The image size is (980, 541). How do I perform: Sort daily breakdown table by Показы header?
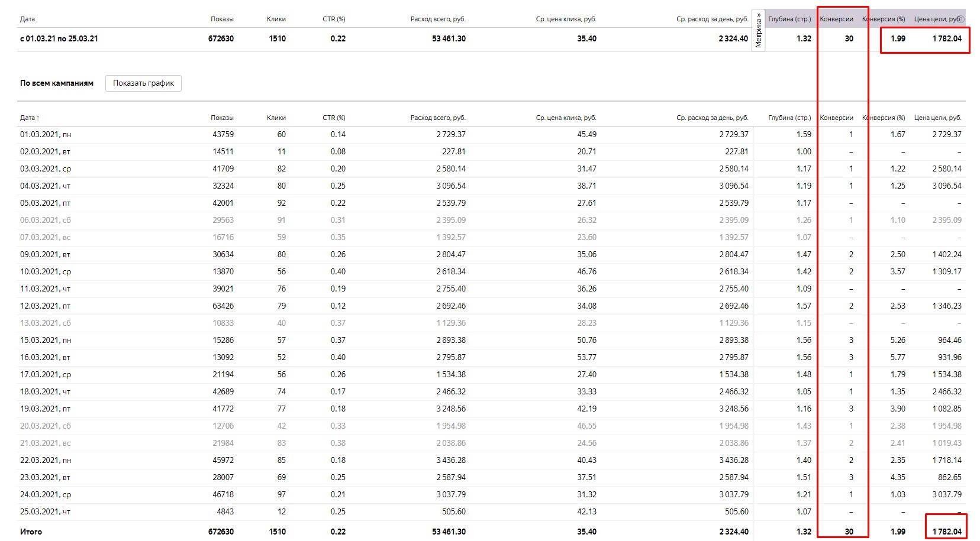pyautogui.click(x=222, y=118)
